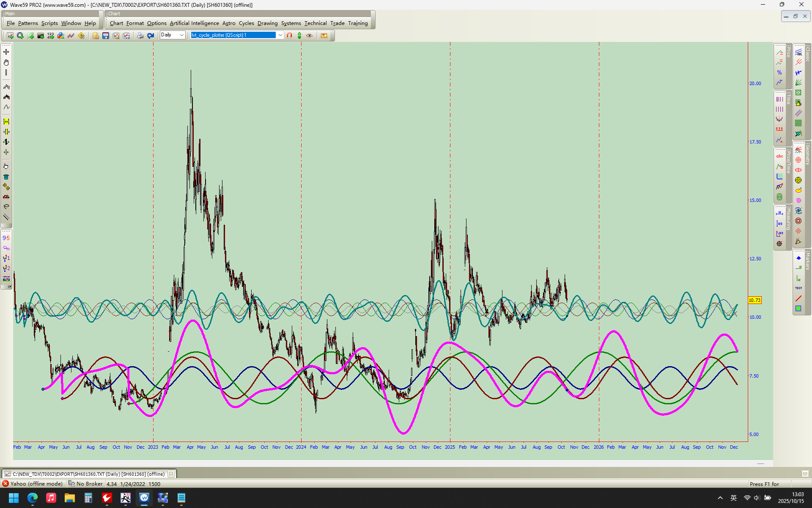The height and width of the screenshot is (508, 812).
Task: Click the yellow wrench settings tool
Action: click(6, 187)
